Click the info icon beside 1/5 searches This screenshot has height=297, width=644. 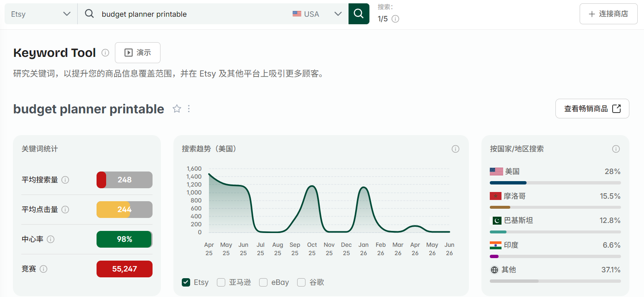395,19
